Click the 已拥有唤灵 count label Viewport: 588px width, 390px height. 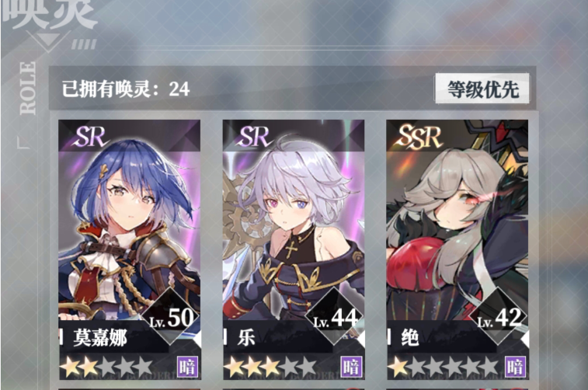(x=126, y=89)
